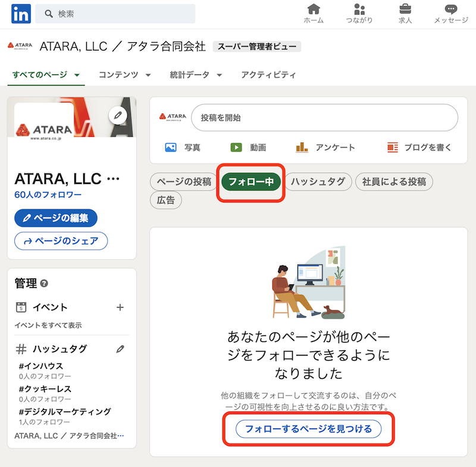Viewport: 476px width, 467px height.
Task: Edit hashtags with pencil icon
Action: [120, 349]
